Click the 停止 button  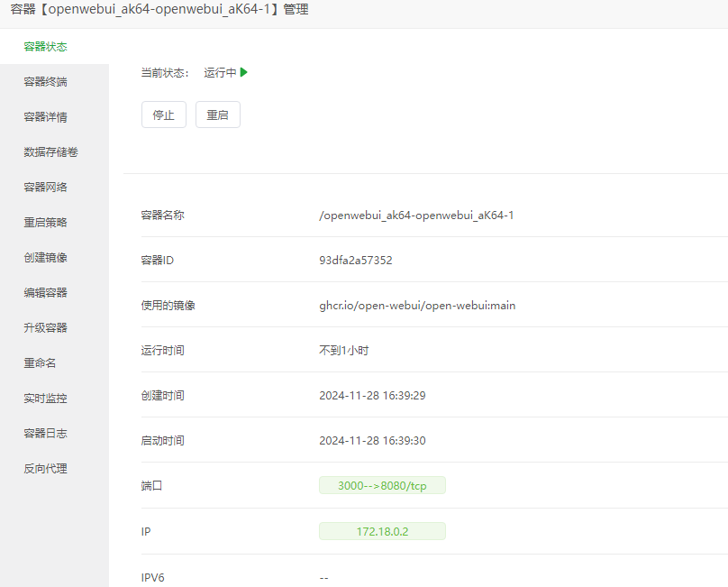[x=164, y=115]
